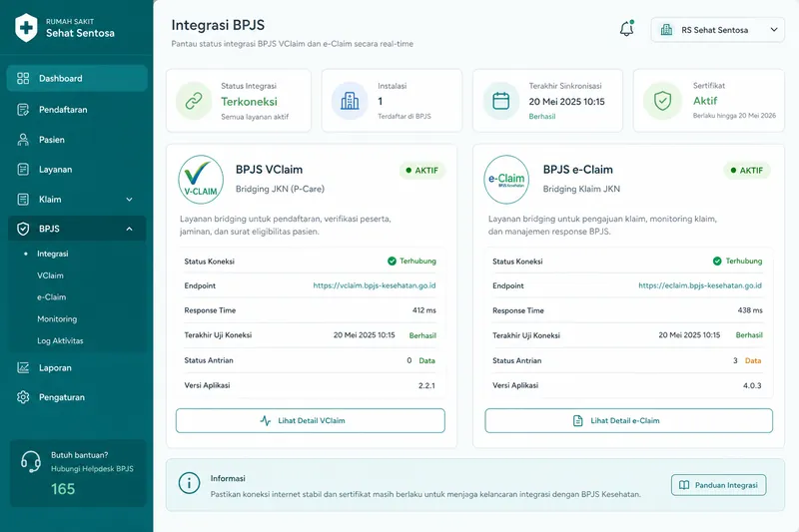
Task: Select the VClaim submenu item
Action: coord(51,275)
